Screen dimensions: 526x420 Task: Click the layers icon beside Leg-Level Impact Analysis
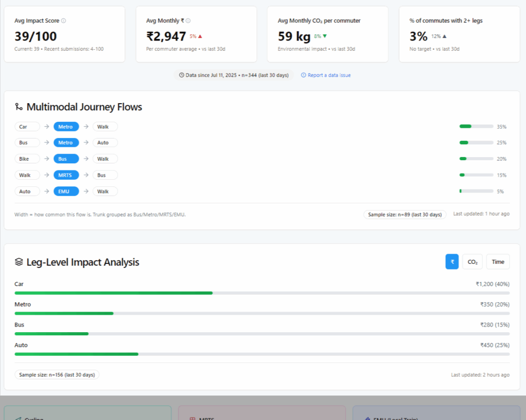click(19, 262)
